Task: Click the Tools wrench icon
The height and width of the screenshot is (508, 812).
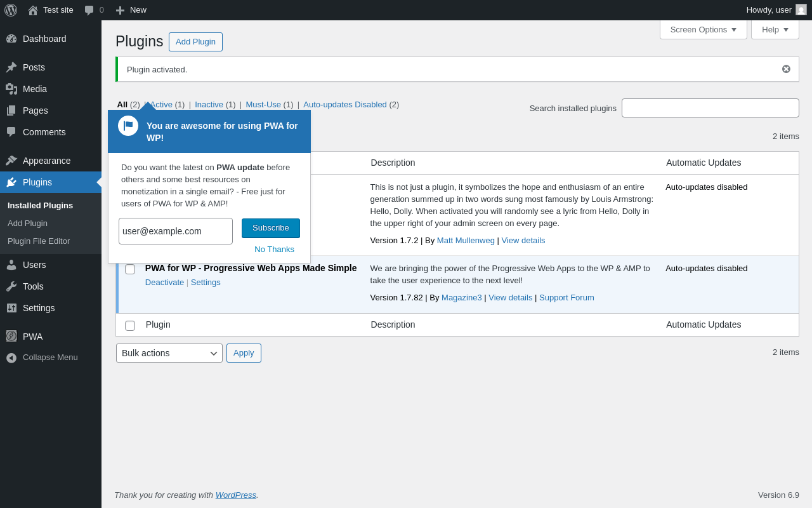Action: pyautogui.click(x=11, y=286)
